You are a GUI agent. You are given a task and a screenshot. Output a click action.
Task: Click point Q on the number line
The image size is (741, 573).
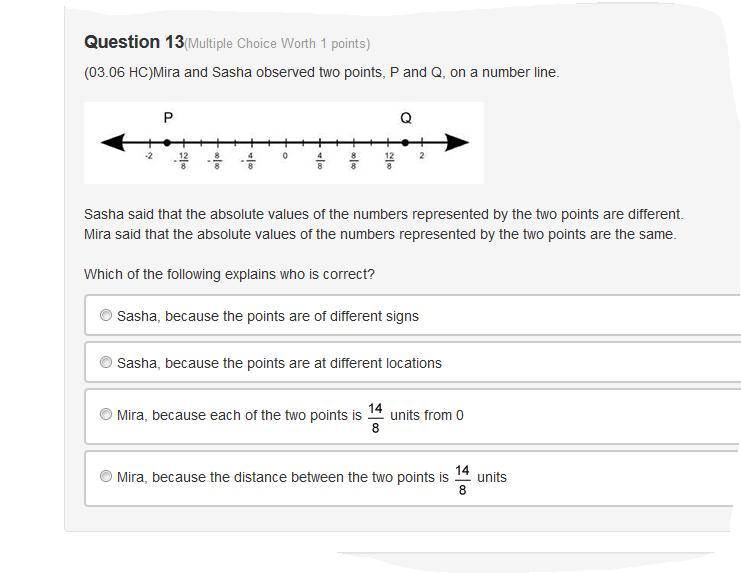405,142
